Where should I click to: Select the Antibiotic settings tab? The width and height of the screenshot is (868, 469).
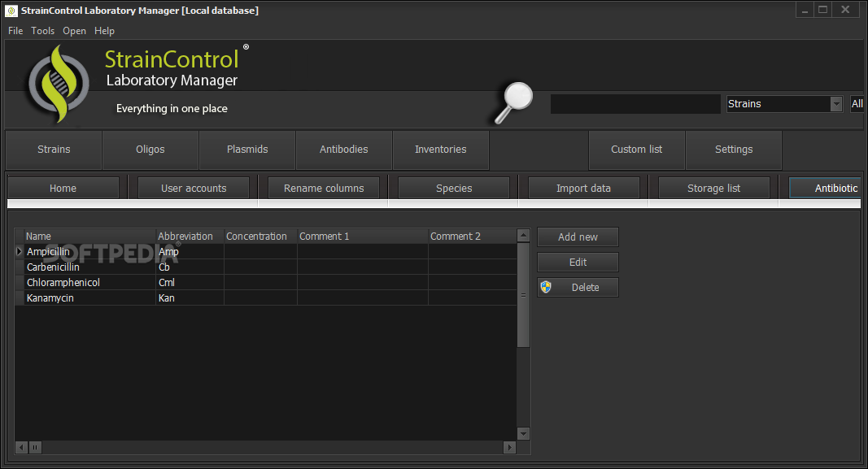(825, 188)
